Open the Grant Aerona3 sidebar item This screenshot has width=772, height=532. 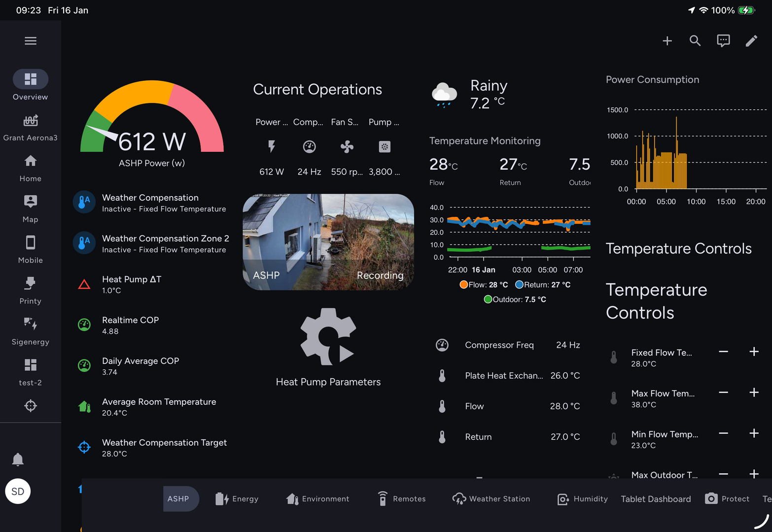click(x=31, y=127)
